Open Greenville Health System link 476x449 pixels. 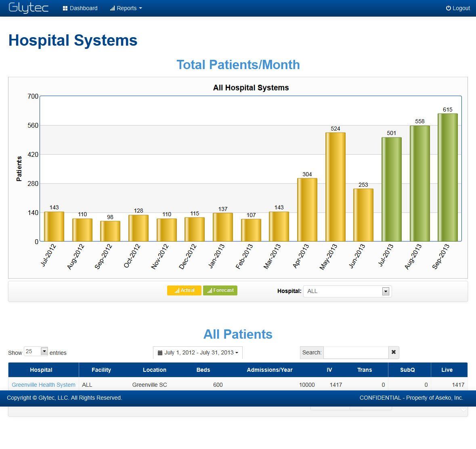coord(44,385)
